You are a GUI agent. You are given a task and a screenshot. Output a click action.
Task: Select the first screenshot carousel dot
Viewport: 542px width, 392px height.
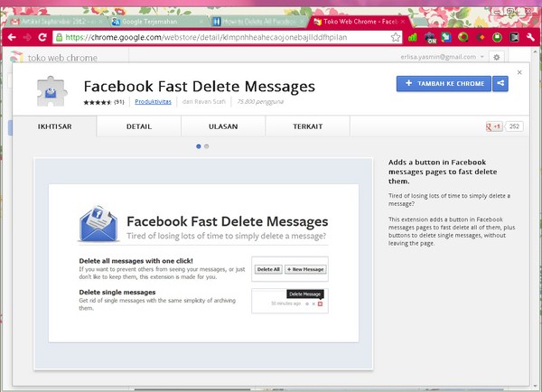click(199, 146)
